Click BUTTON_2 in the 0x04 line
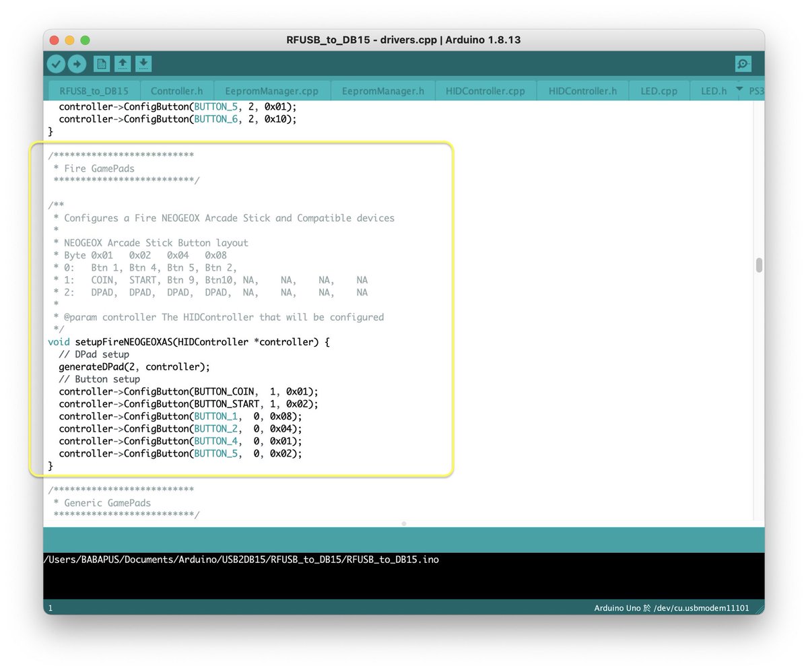The height and width of the screenshot is (672, 808). coord(216,429)
